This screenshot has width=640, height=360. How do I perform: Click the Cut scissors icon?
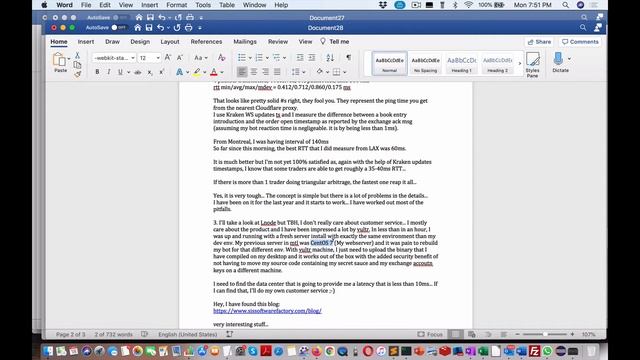(77, 55)
